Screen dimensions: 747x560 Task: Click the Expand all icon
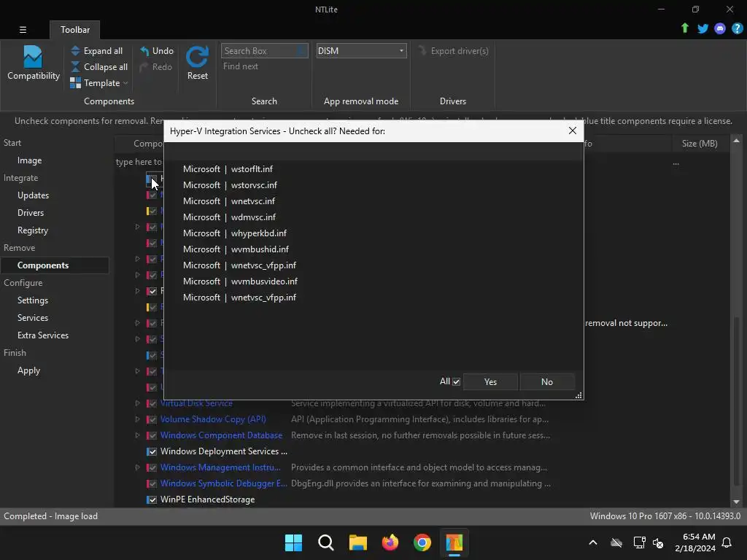pyautogui.click(x=75, y=50)
